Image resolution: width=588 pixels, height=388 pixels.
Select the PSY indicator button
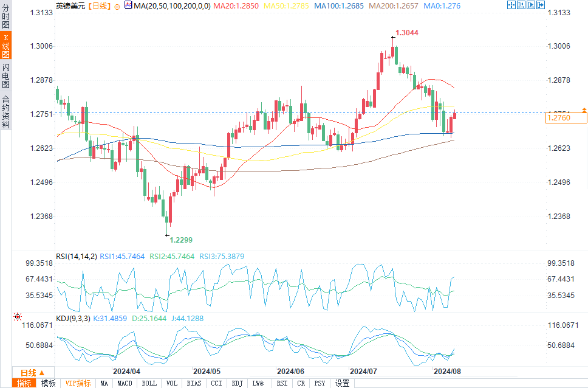coord(320,383)
